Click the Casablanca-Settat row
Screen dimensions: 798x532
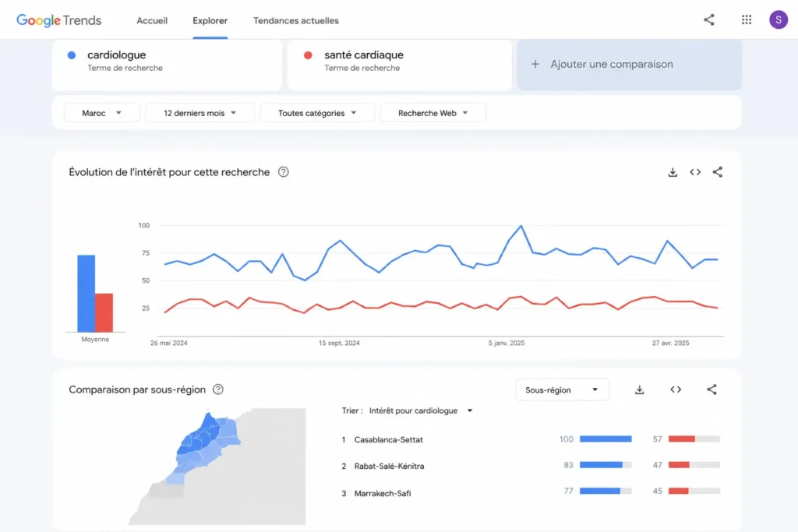pyautogui.click(x=531, y=439)
